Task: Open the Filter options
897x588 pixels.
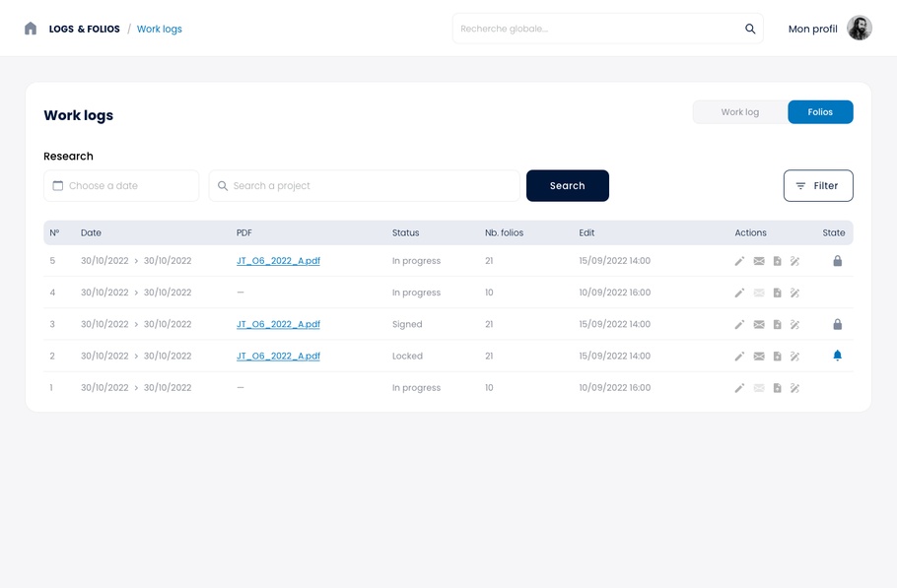Action: (x=817, y=186)
